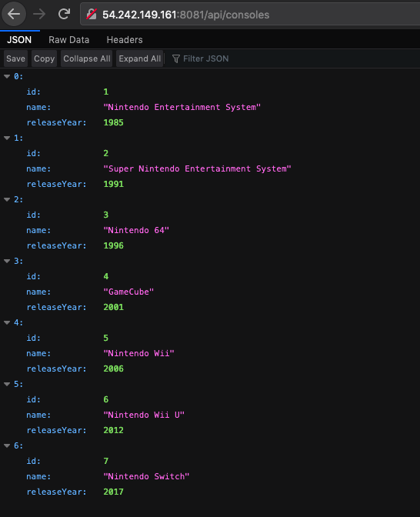Collapse array item 1

7,138
